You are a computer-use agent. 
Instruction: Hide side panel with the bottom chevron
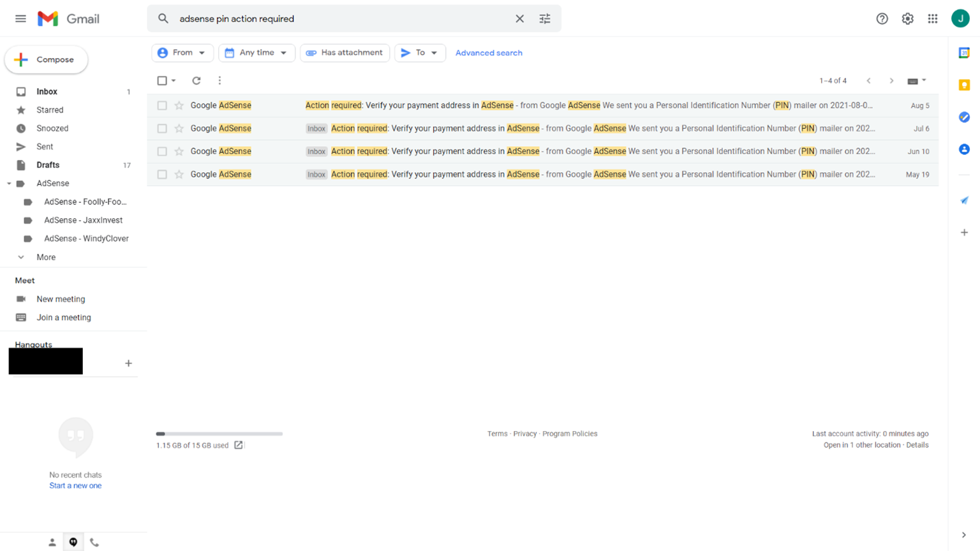click(x=963, y=535)
